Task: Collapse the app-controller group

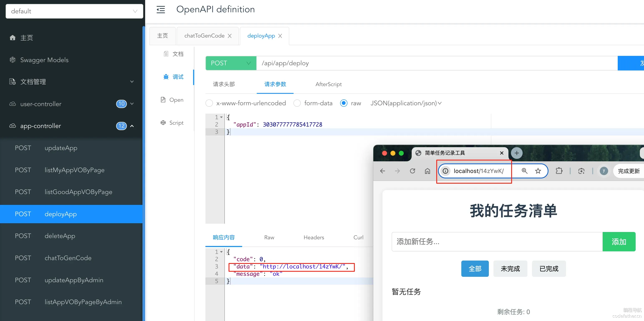Action: point(132,126)
